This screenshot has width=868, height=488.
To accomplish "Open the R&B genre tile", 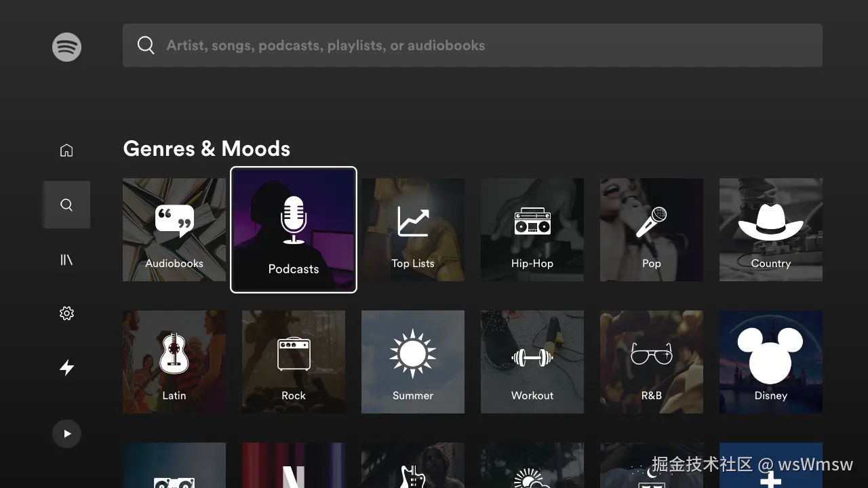I will (652, 362).
